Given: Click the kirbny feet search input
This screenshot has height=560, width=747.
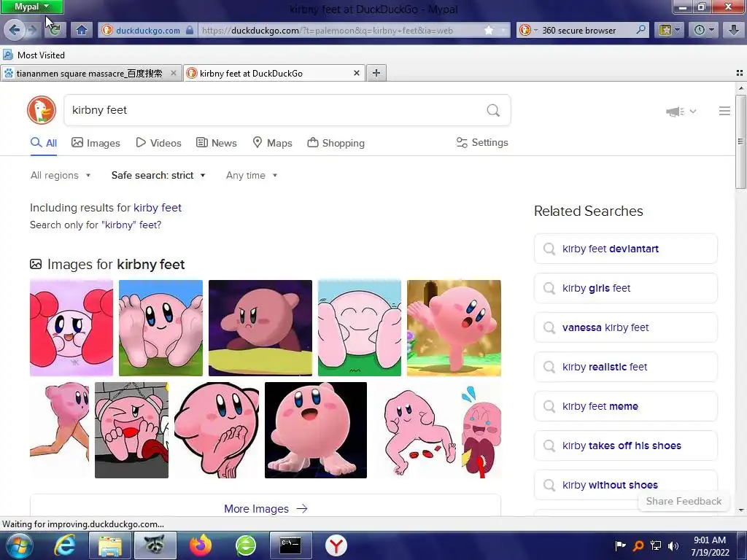Looking at the screenshot, I should tap(274, 111).
